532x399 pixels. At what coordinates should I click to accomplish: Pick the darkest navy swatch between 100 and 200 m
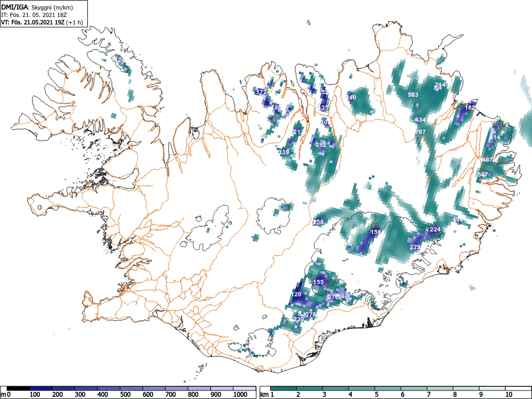[41, 388]
